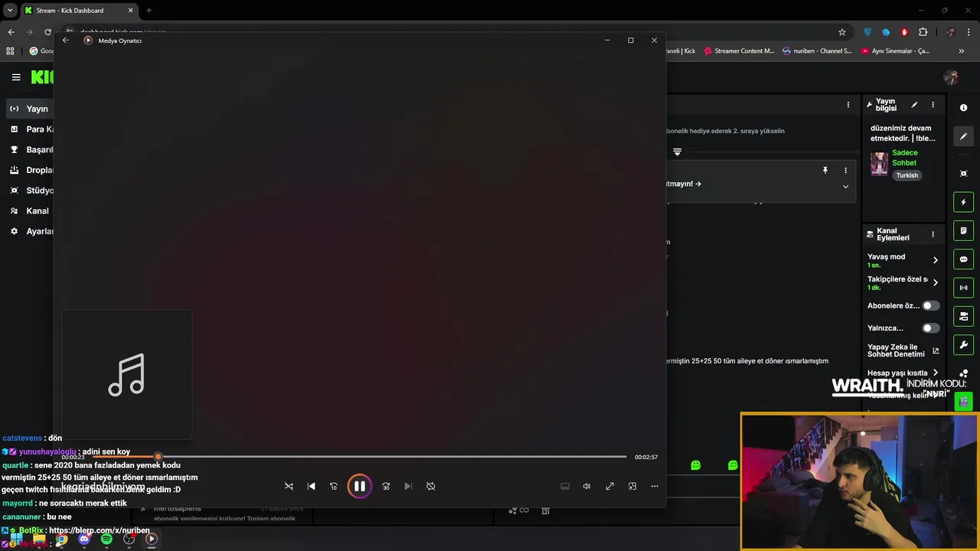Click the album art music note thumbnail

click(126, 374)
